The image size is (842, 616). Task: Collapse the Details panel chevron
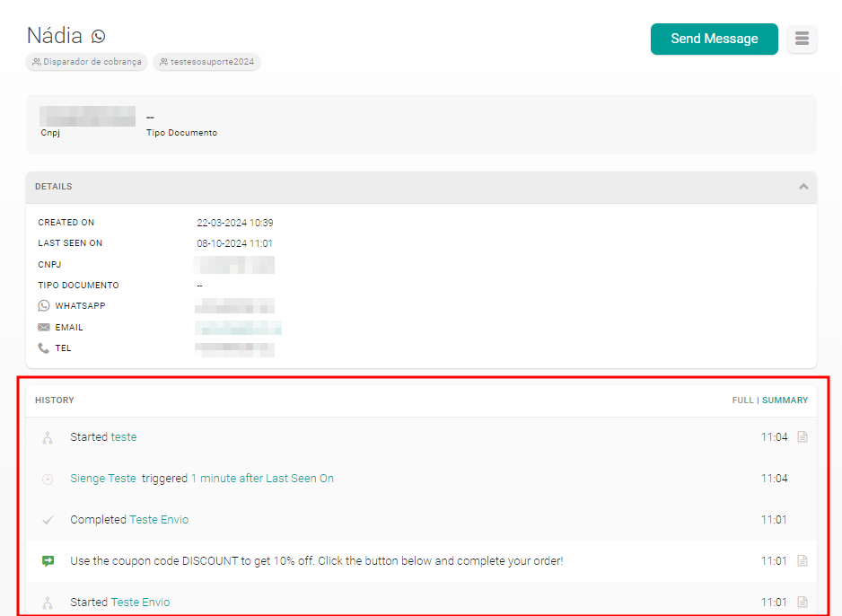click(803, 187)
